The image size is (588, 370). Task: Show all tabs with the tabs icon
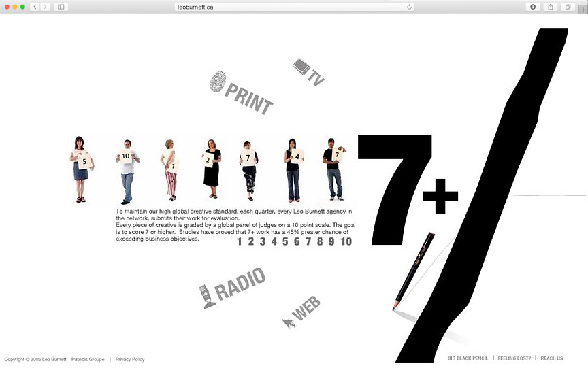568,7
